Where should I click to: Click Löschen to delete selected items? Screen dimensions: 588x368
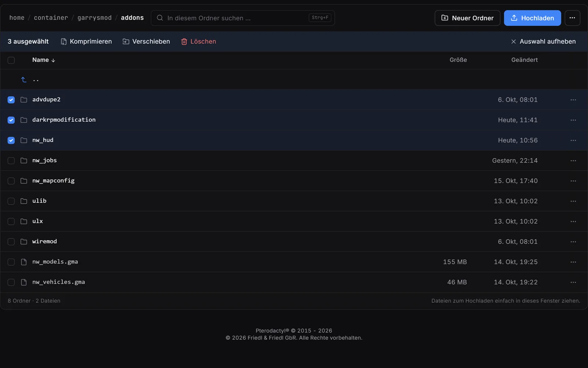point(198,42)
